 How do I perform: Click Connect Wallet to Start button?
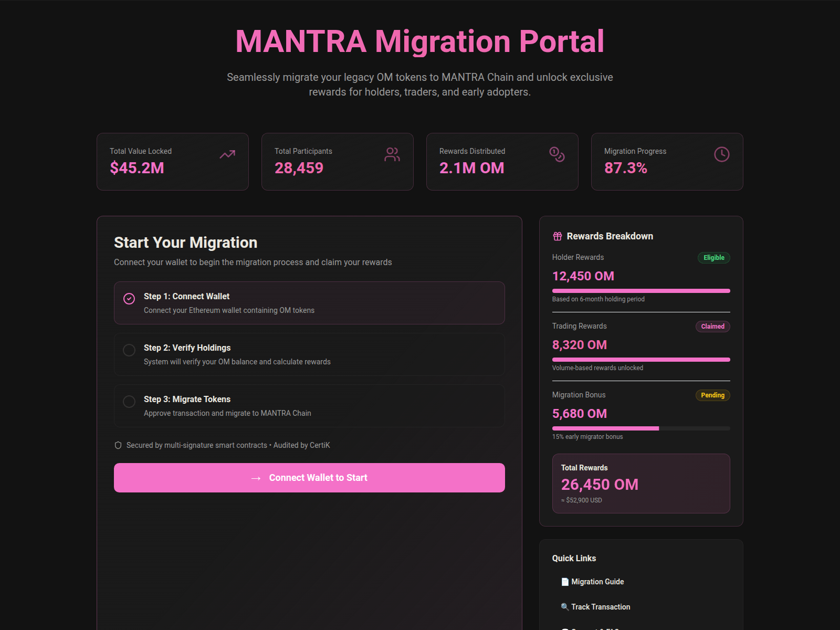[309, 478]
